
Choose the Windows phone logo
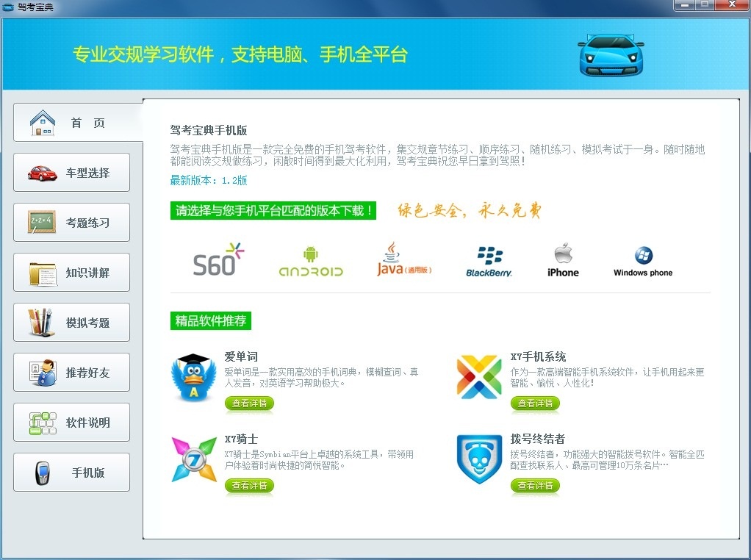pos(643,262)
